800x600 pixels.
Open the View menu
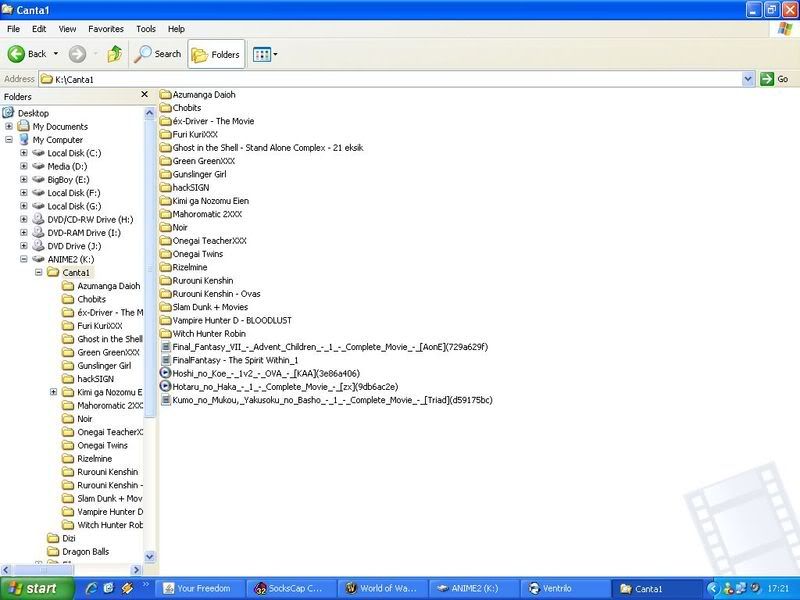67,29
